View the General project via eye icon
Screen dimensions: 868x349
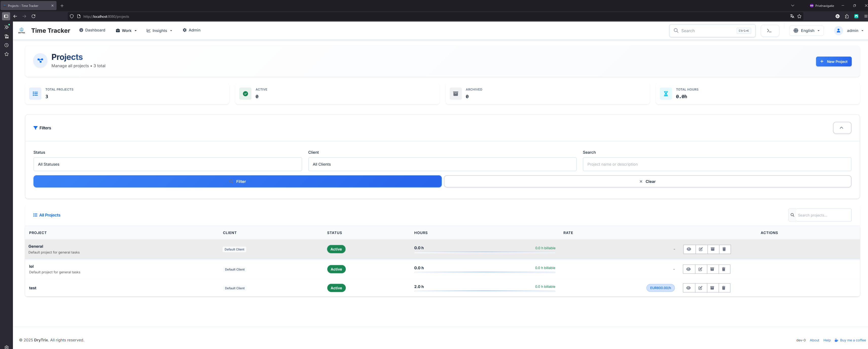tap(689, 249)
